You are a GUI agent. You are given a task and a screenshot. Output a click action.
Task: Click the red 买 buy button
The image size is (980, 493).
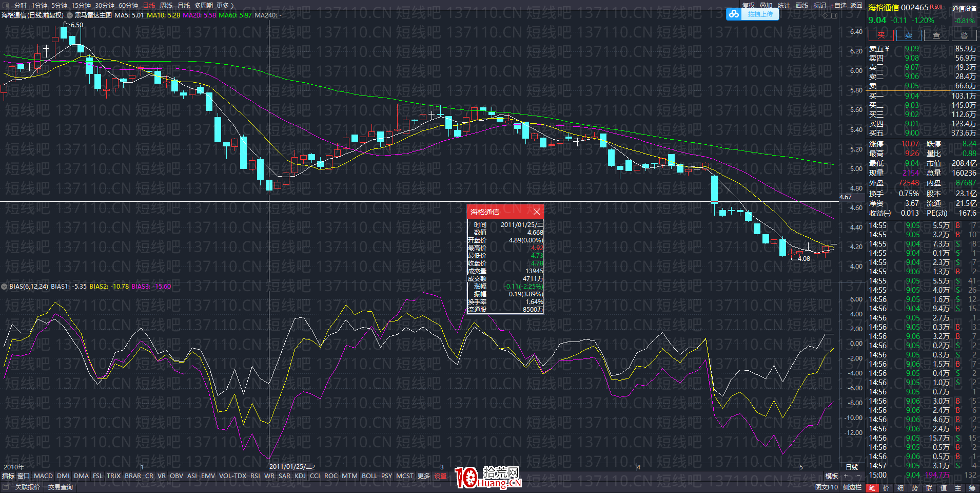click(x=881, y=35)
